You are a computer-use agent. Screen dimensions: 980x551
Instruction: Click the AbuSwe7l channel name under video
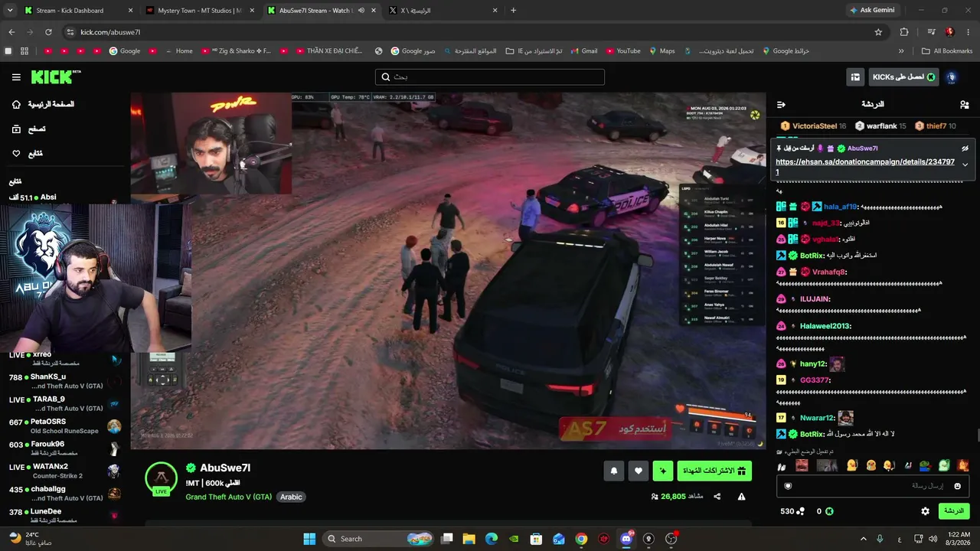pos(225,468)
